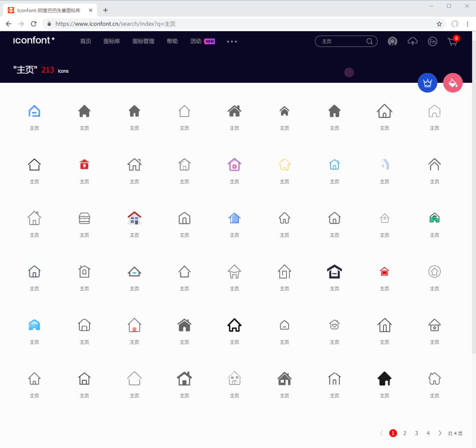The height and width of the screenshot is (448, 476).
Task: Click current page 1 in pagination
Action: tap(393, 433)
